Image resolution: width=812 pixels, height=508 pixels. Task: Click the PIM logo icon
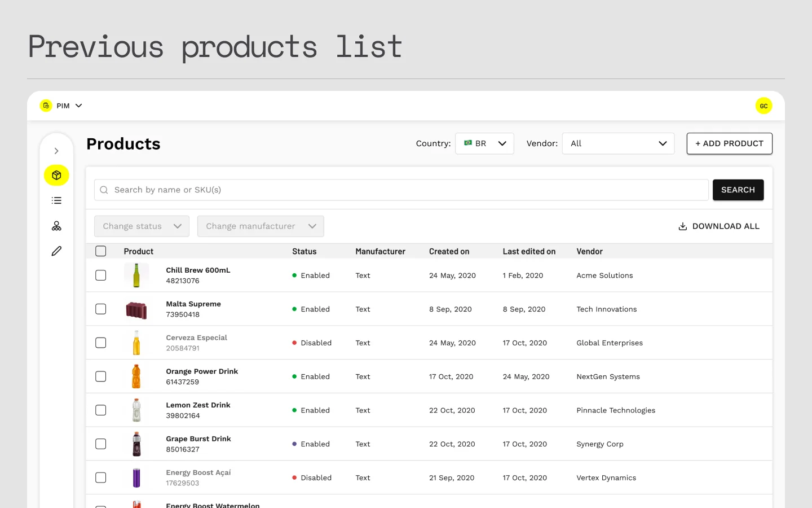click(x=46, y=106)
